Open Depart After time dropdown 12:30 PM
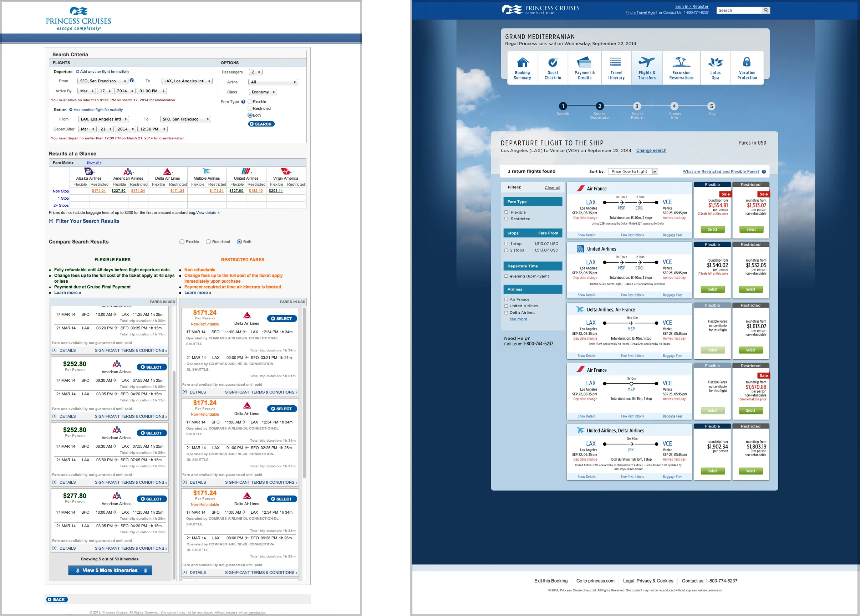Screen dimensions: 860x616 152,129
